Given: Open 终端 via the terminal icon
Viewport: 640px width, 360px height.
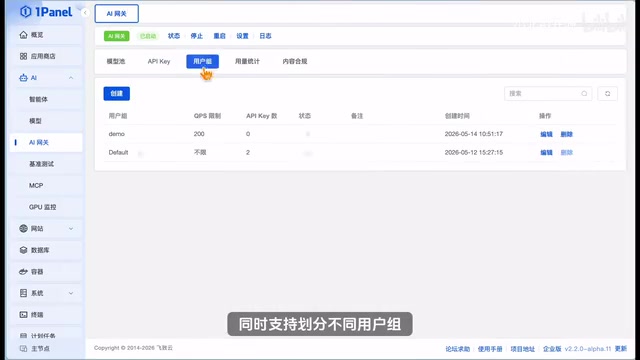Looking at the screenshot, I should (23, 315).
